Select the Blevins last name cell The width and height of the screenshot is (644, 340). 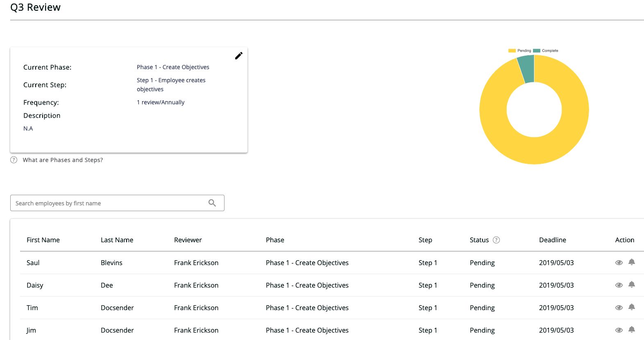[111, 263]
